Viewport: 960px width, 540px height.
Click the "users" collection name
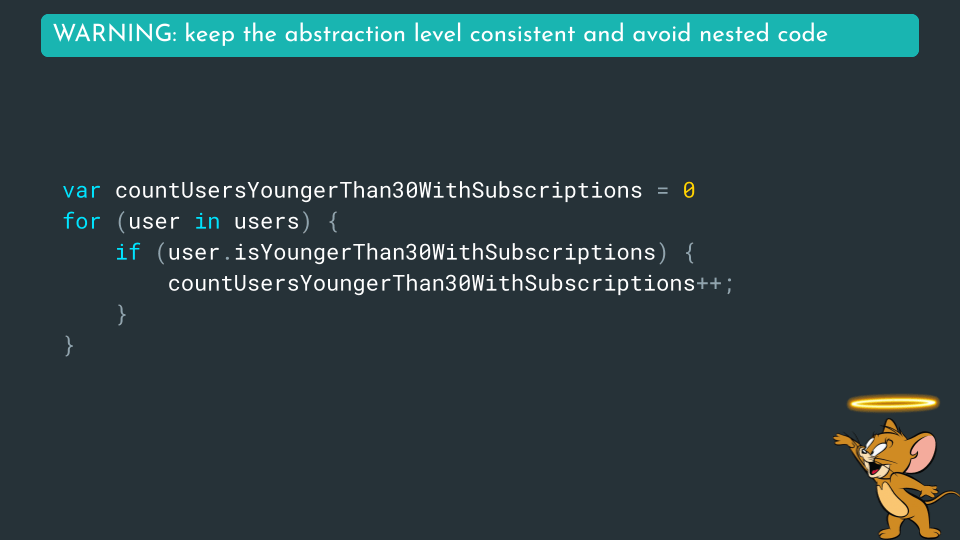267,221
